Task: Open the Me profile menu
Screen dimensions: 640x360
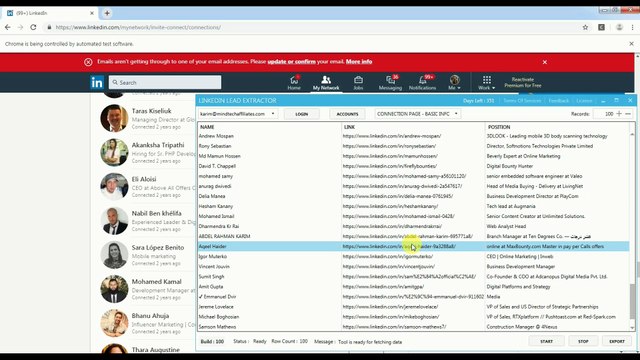Action: 454,82
